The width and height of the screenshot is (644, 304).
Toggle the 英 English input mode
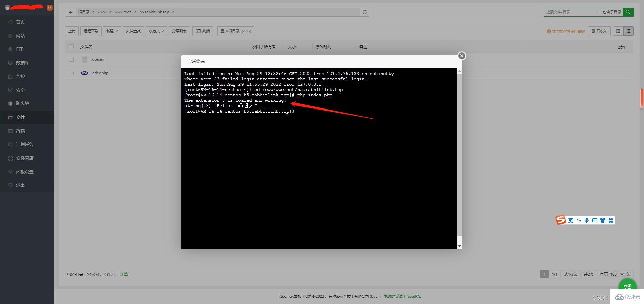571,220
